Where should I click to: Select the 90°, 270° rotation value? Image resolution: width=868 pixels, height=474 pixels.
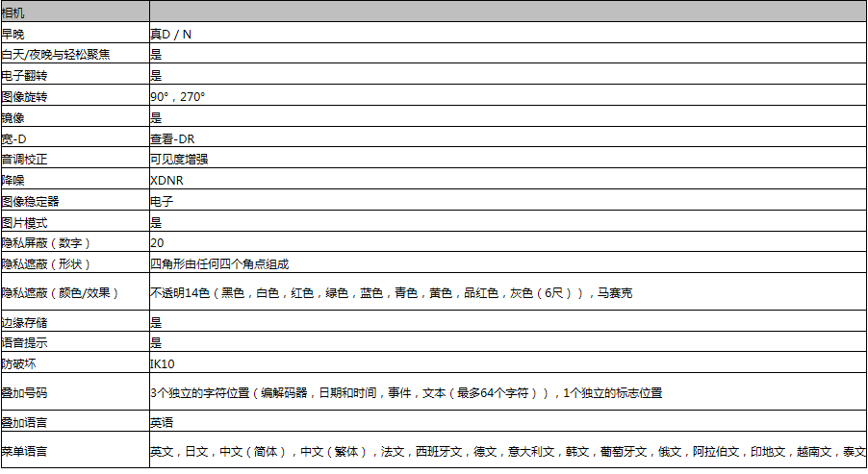point(177,97)
